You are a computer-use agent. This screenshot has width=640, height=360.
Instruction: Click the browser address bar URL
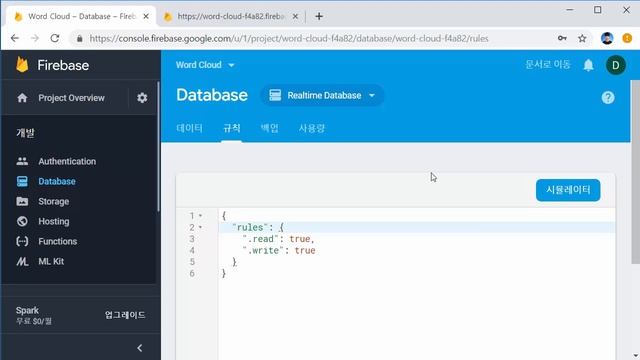click(x=289, y=38)
